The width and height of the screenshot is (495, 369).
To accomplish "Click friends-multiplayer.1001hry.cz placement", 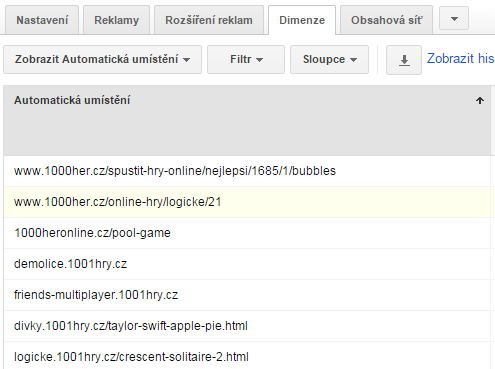I will click(x=96, y=295).
